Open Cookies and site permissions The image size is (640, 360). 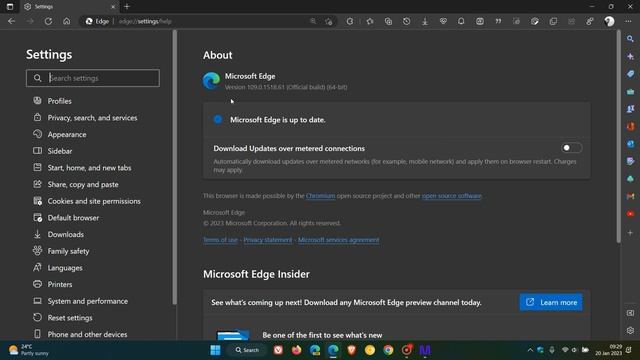94,201
